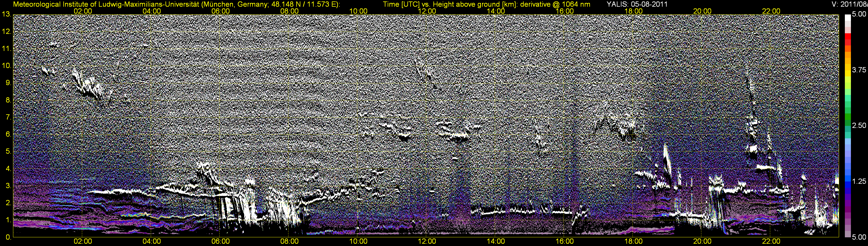Click the "7." height axis label

[x=8, y=117]
